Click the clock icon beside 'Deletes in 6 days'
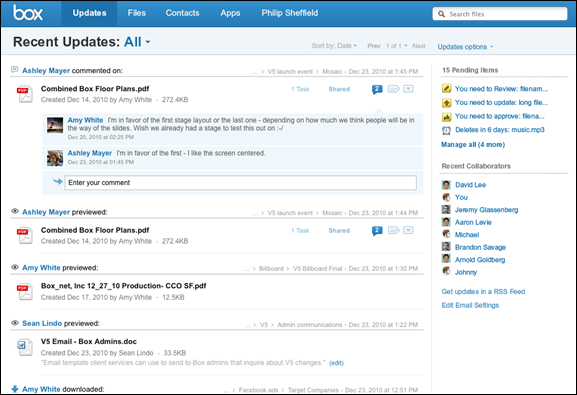The image size is (577, 395). tap(446, 130)
